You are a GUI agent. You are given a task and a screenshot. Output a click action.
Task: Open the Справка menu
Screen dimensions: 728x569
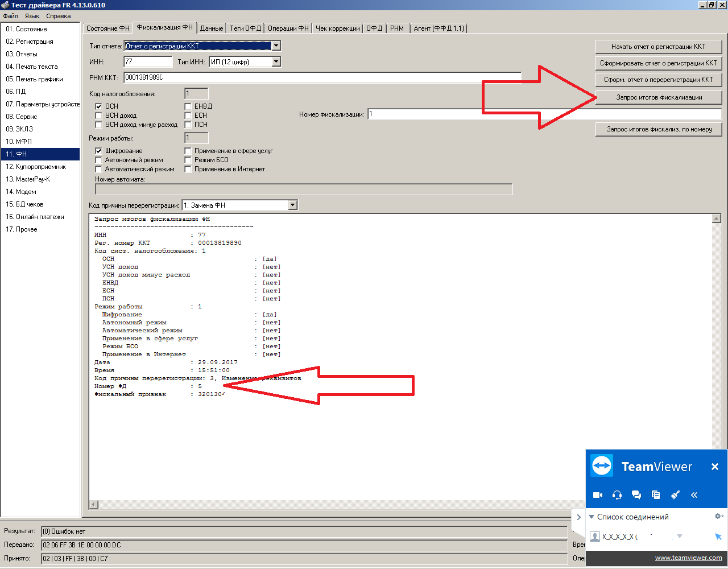click(59, 16)
